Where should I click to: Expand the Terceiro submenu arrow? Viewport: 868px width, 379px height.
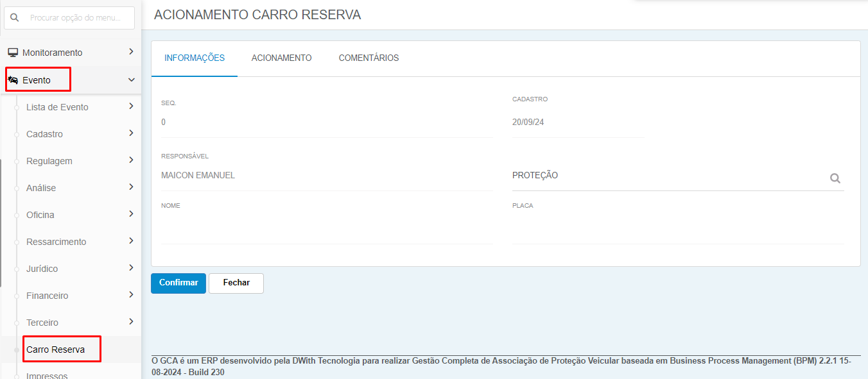tap(131, 322)
